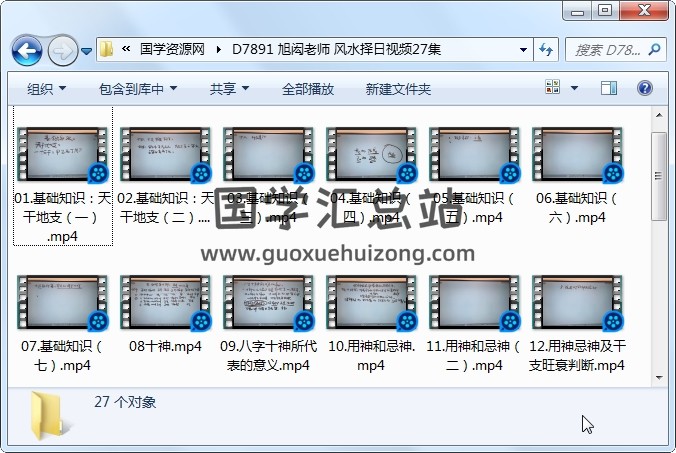
Task: Click the Forward navigation arrow button
Action: (63, 50)
